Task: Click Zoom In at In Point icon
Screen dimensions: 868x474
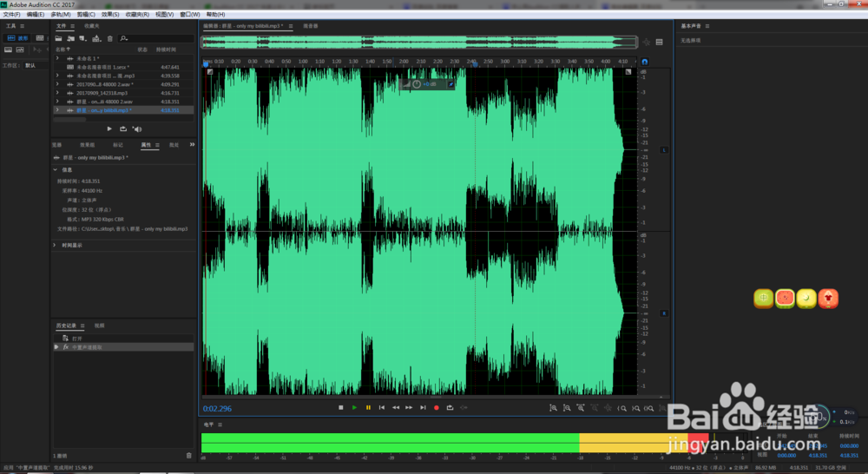Action: (x=622, y=408)
